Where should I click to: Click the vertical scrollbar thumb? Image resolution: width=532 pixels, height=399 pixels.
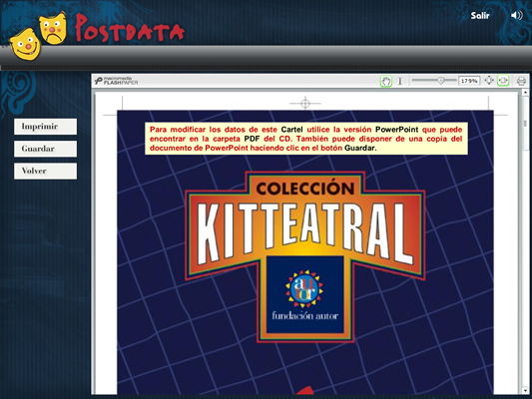pos(525,123)
